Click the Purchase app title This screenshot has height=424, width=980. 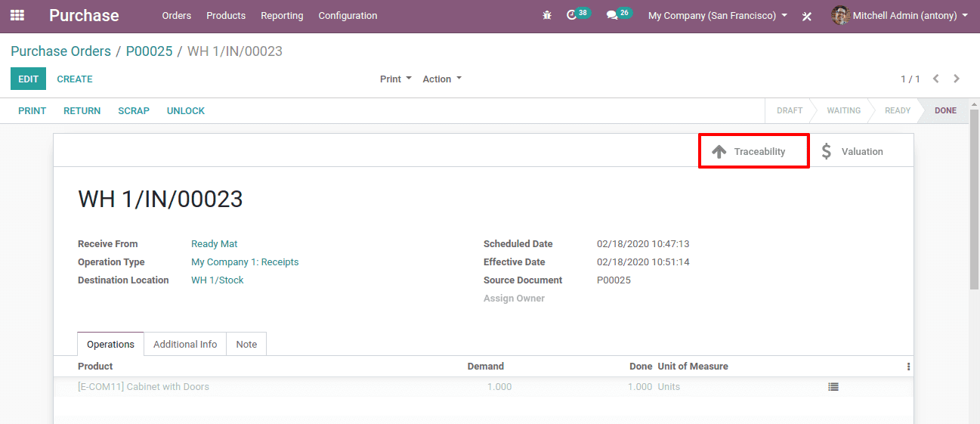(x=84, y=15)
